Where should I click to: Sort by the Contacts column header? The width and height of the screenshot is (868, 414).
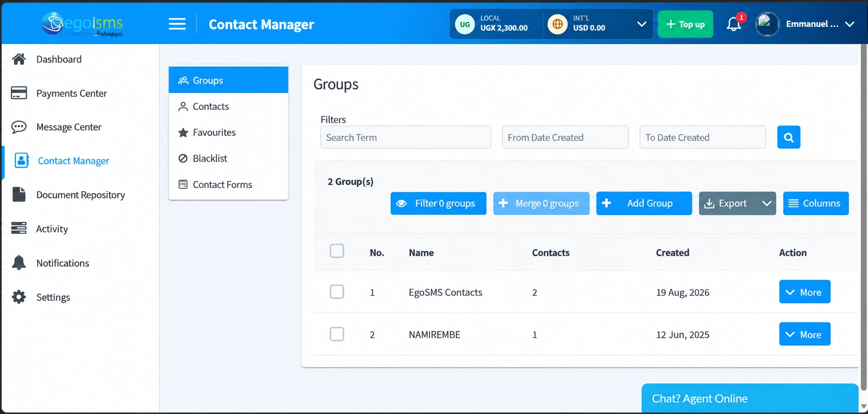[551, 252]
